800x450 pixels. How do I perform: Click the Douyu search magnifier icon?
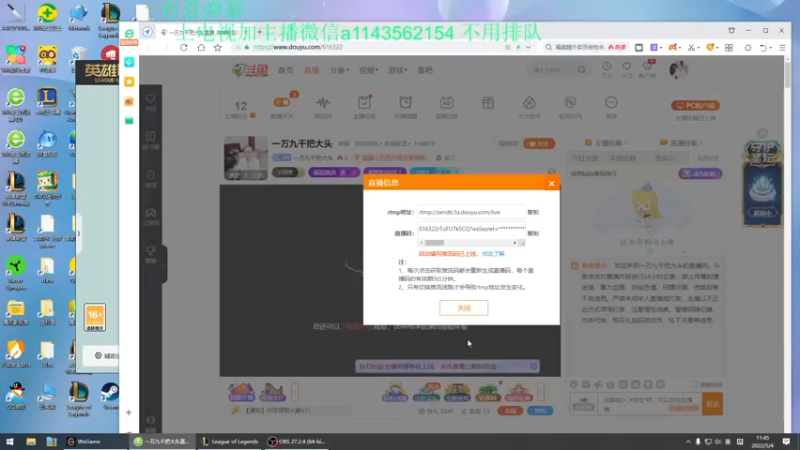tap(582, 70)
